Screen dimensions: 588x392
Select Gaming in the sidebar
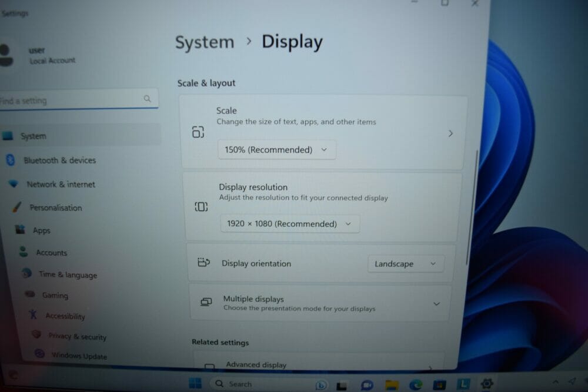tap(55, 295)
